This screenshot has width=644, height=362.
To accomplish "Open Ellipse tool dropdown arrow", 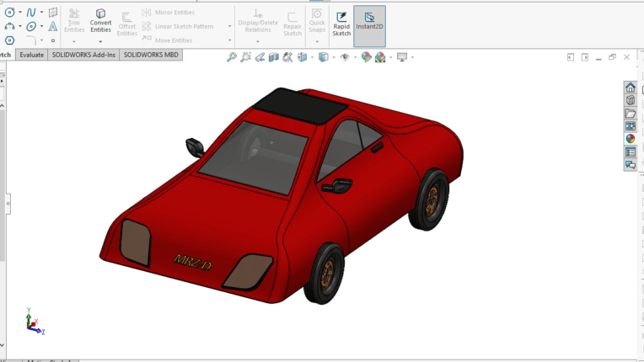I will pos(41,26).
